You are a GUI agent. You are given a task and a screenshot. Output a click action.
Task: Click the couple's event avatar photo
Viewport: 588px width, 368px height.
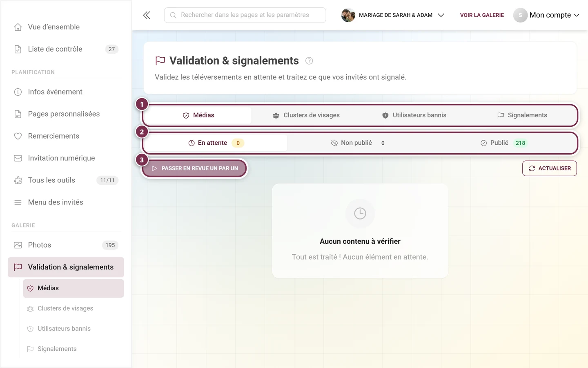348,15
